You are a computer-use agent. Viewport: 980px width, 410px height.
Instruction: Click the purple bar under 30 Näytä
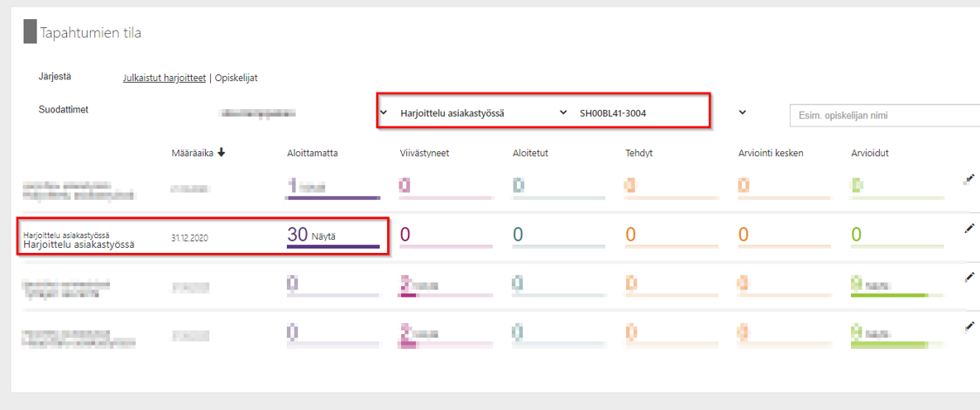tap(332, 246)
